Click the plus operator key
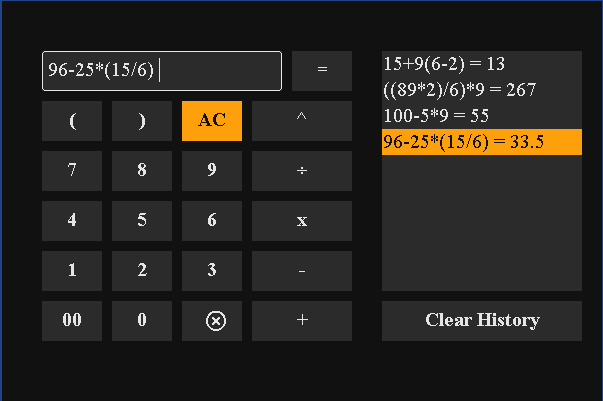 coord(302,321)
